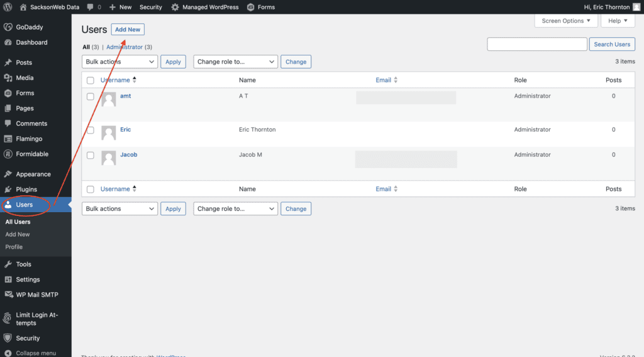
Task: Open the bottom Bulk actions dropdown
Action: pos(119,208)
